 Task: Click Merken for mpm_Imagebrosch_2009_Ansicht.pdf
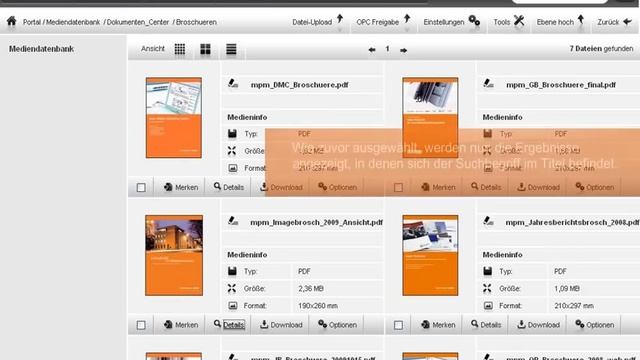pos(181,325)
